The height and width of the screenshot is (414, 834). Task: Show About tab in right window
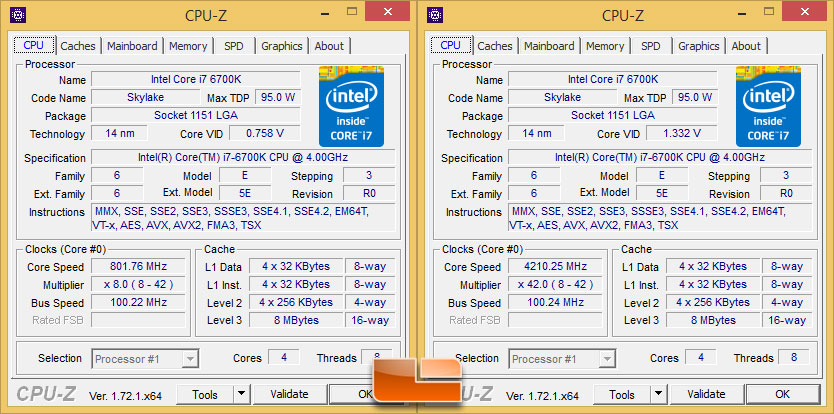pos(746,46)
